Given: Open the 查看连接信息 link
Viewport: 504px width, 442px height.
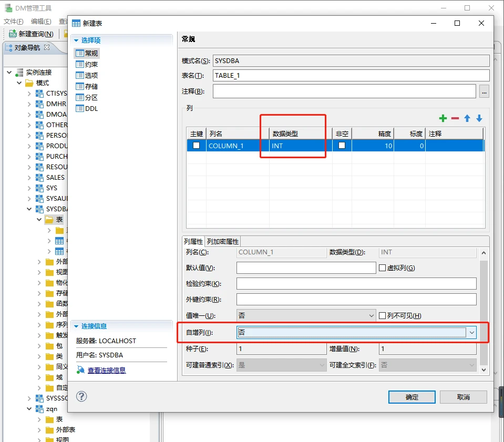Looking at the screenshot, I should click(x=107, y=370).
